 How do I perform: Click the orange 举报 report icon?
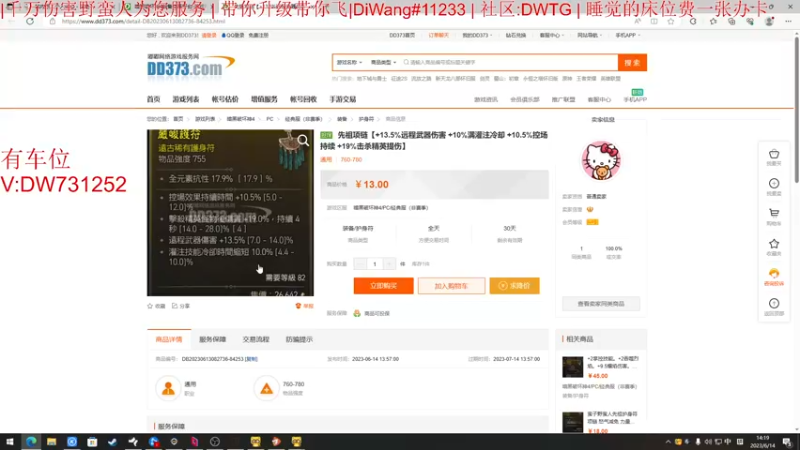tap(304, 306)
